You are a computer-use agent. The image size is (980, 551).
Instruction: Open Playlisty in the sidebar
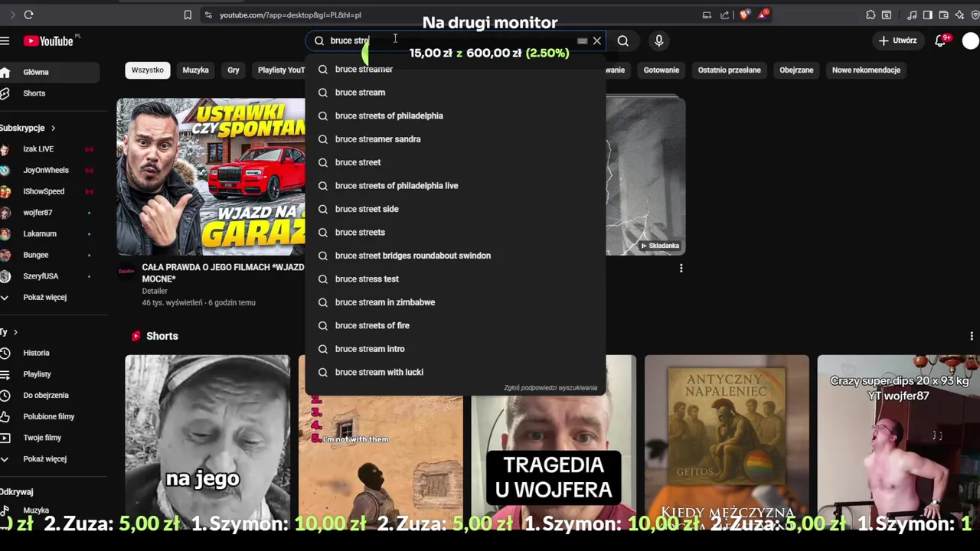(50, 374)
